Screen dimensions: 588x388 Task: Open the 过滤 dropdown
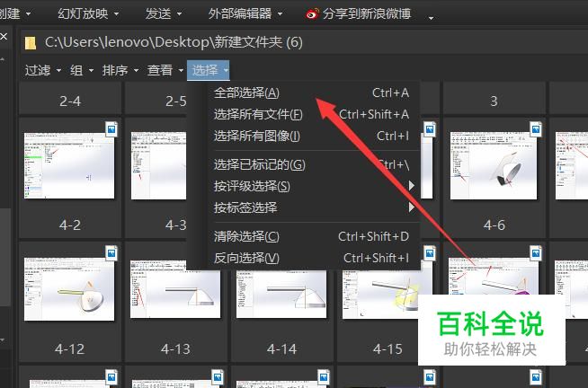click(x=43, y=70)
